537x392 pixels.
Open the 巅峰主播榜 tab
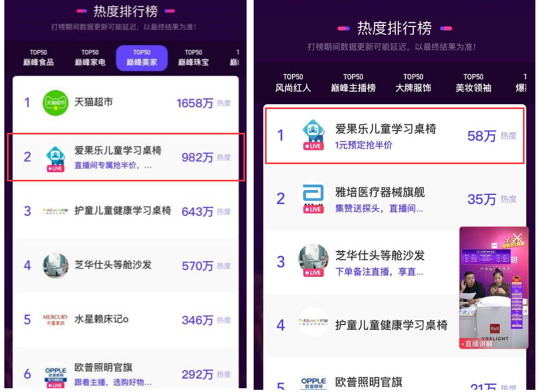[x=353, y=83]
